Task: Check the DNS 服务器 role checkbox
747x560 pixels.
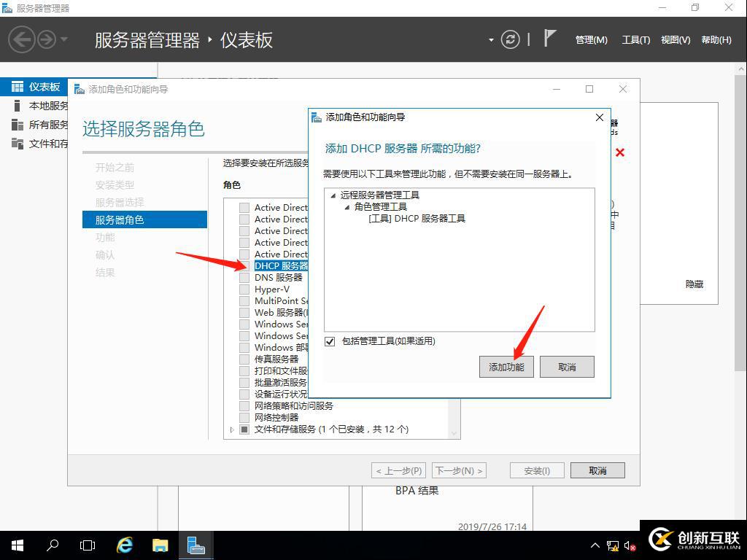Action: point(244,277)
